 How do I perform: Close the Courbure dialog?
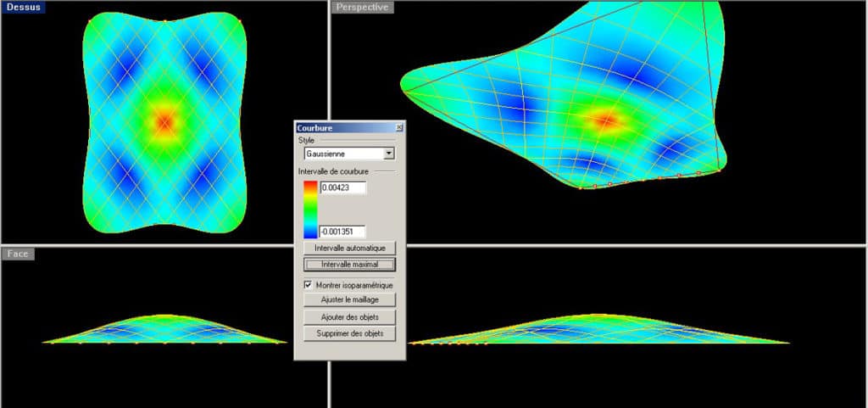[x=399, y=127]
